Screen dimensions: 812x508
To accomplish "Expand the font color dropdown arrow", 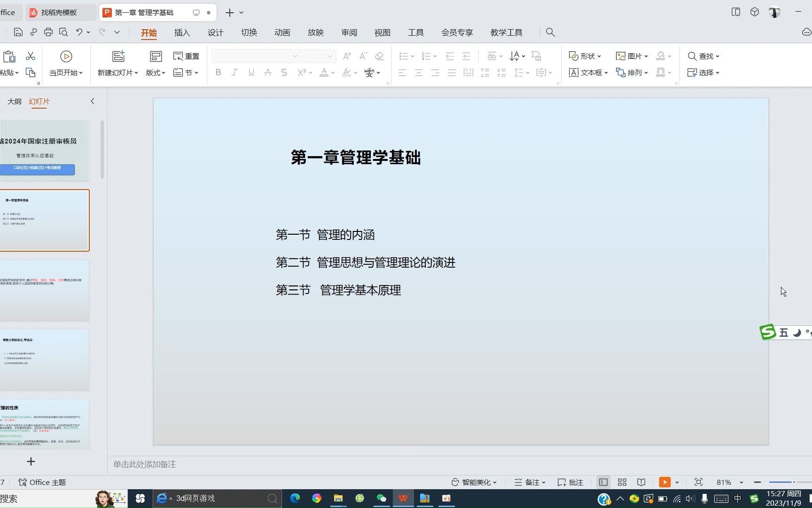I will 333,72.
